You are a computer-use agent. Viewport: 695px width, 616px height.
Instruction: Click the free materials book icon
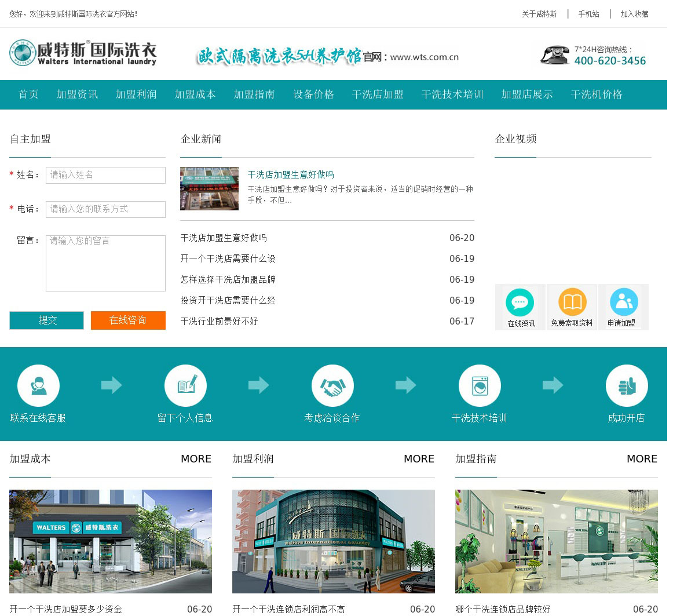click(x=572, y=302)
